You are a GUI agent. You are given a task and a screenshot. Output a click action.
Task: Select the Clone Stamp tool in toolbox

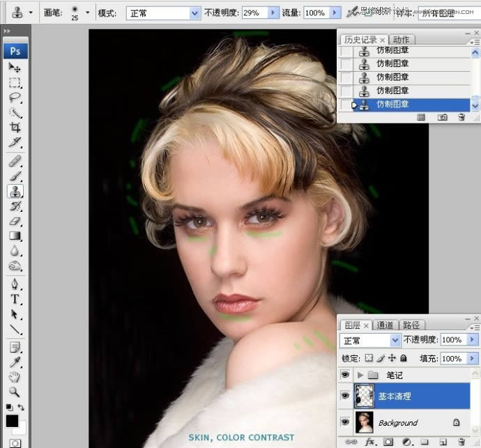click(15, 191)
